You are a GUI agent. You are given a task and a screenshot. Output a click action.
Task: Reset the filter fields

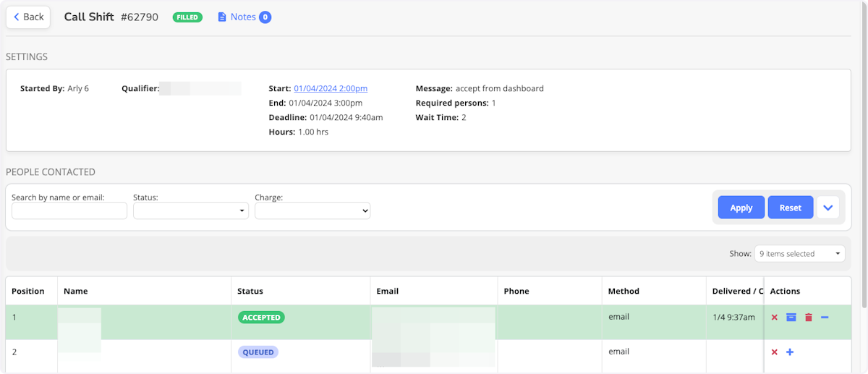[791, 208]
